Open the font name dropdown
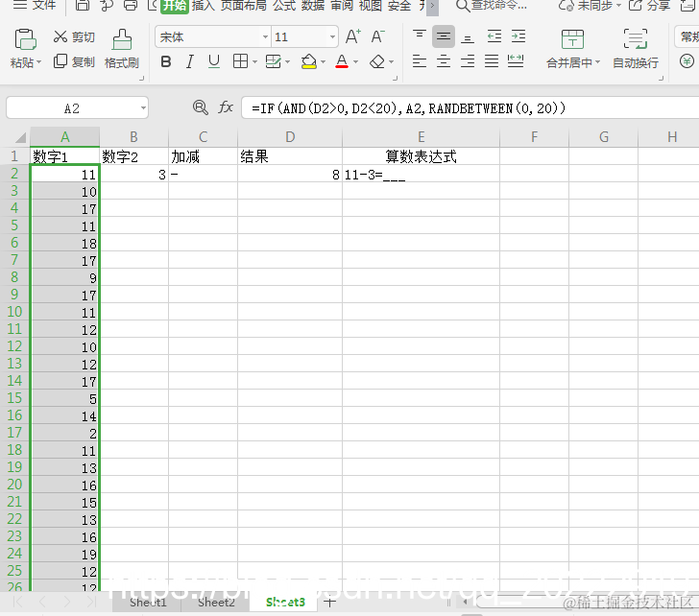699x616 pixels. tap(265, 37)
